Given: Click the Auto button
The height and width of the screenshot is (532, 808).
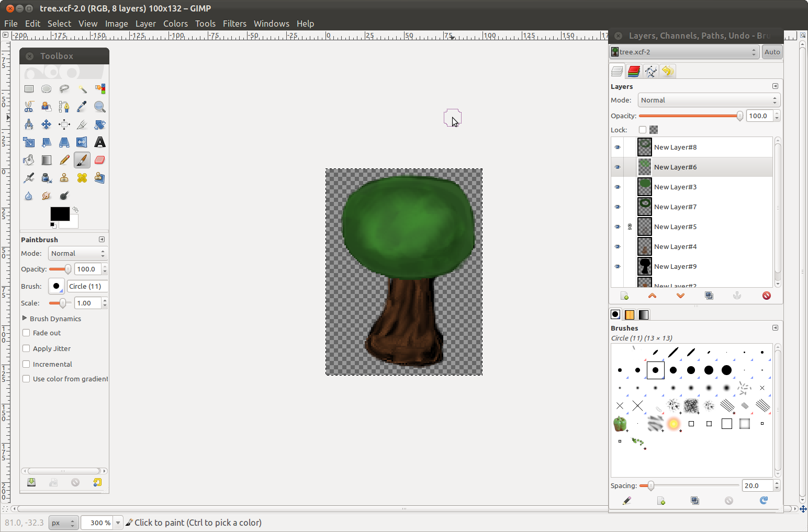Looking at the screenshot, I should pos(772,52).
